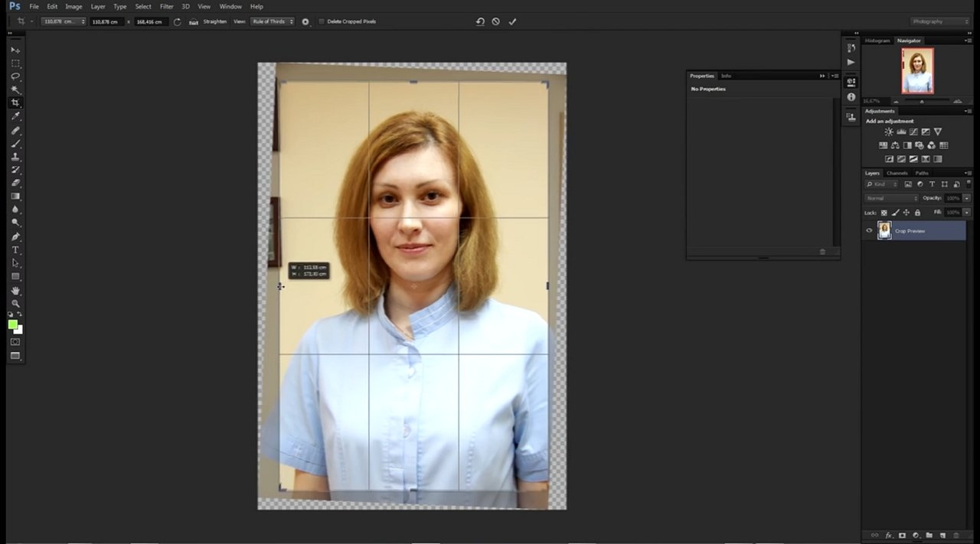
Task: Filter layers by type layers
Action: tap(932, 184)
